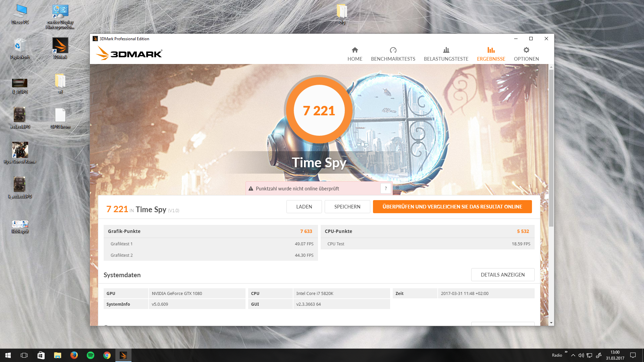Open the Optionen gear icon

click(x=526, y=50)
